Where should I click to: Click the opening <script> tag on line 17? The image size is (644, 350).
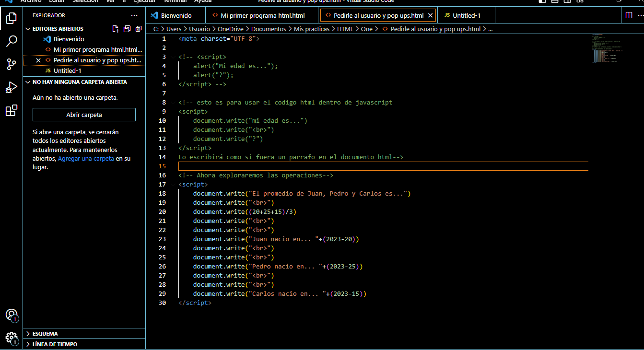click(x=193, y=185)
